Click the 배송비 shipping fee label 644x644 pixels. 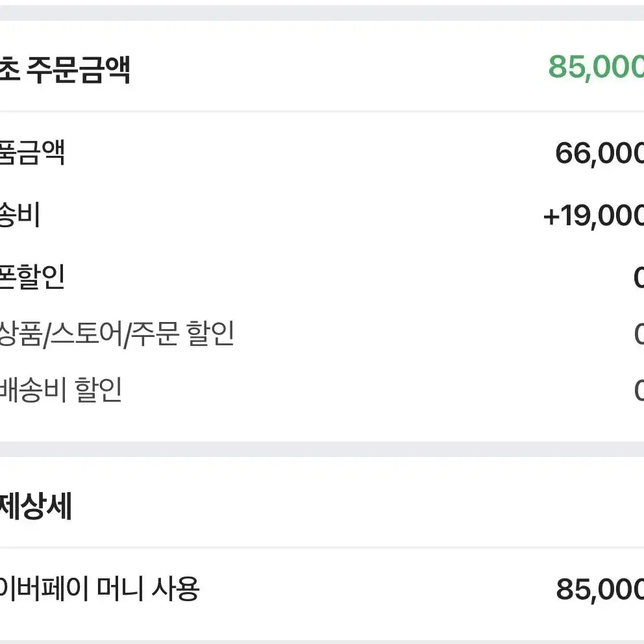click(19, 214)
